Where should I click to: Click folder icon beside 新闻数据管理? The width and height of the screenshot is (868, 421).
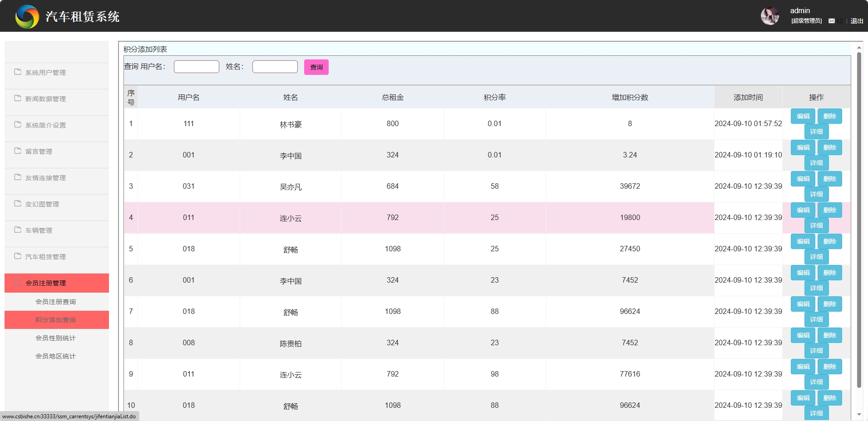pyautogui.click(x=18, y=98)
